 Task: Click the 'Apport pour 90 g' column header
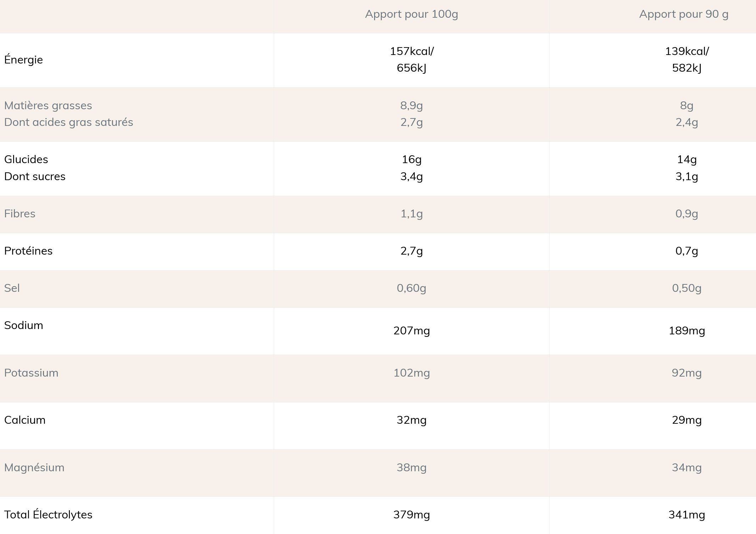(x=683, y=14)
